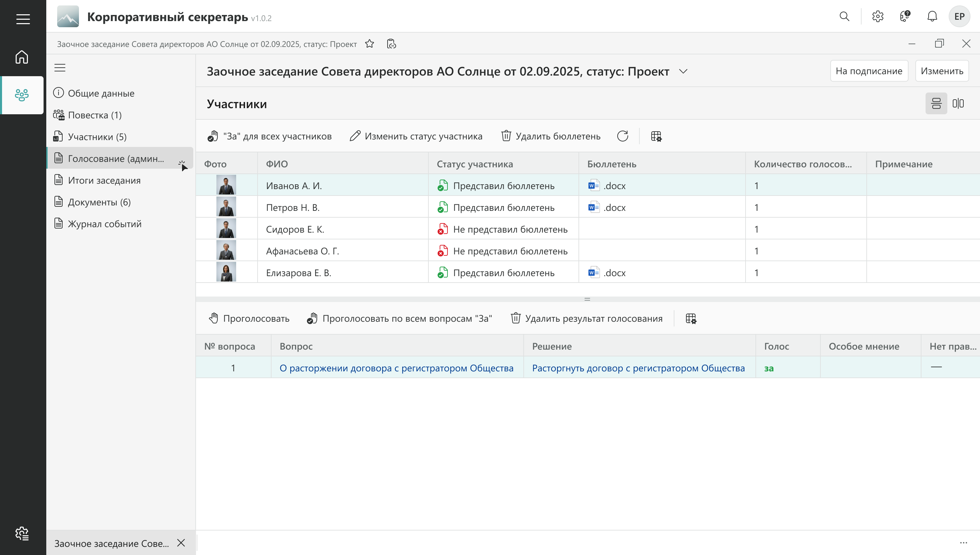Open participants table column settings icon
This screenshot has width=980, height=555.
(x=656, y=136)
